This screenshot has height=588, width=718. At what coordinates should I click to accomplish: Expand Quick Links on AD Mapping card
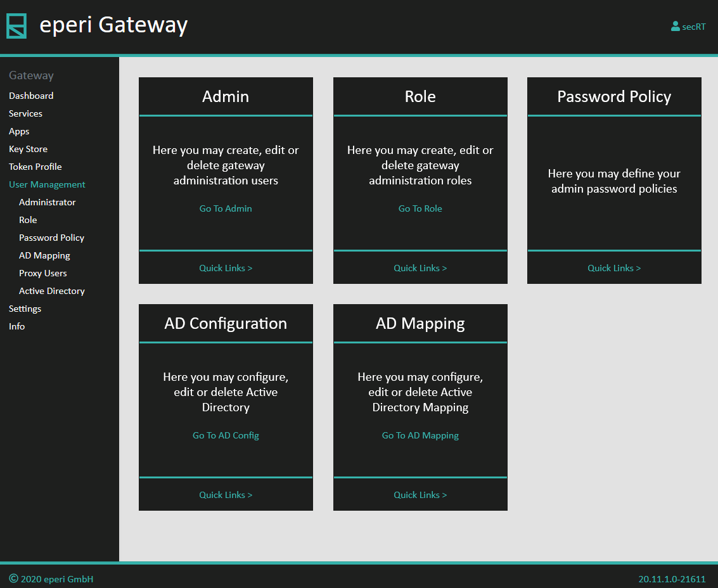tap(420, 495)
